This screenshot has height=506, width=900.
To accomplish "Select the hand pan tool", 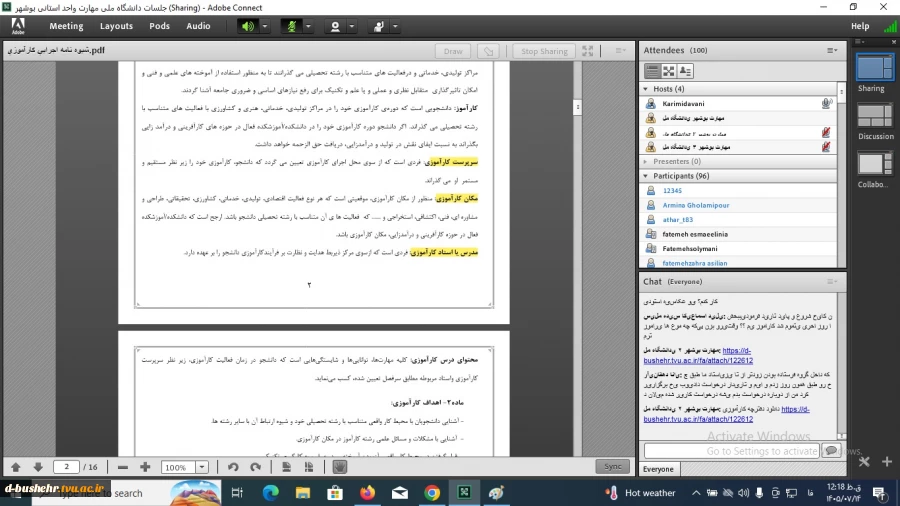I will (340, 467).
